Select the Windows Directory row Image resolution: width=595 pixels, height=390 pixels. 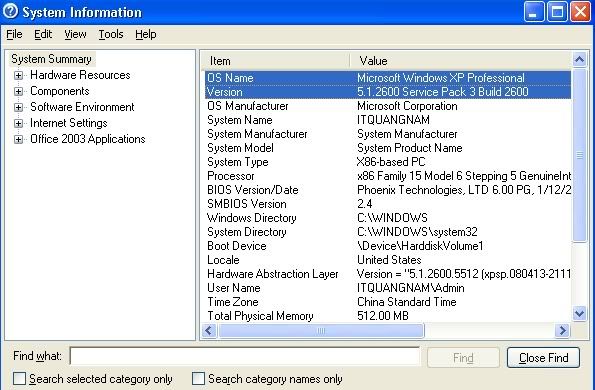click(388, 218)
